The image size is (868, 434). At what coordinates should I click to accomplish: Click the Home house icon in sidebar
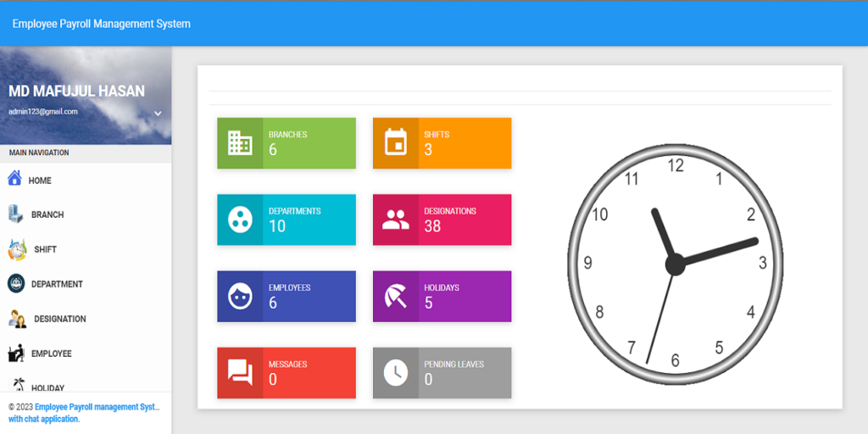click(14, 179)
